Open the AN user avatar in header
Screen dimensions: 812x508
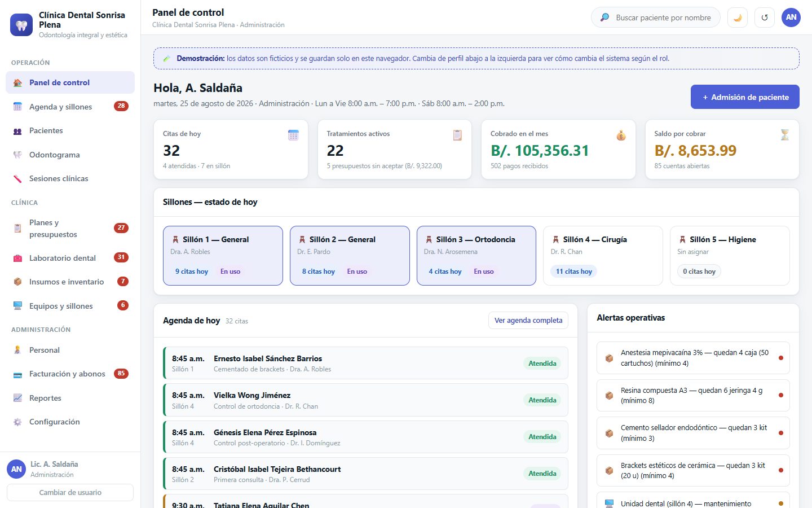coord(791,17)
